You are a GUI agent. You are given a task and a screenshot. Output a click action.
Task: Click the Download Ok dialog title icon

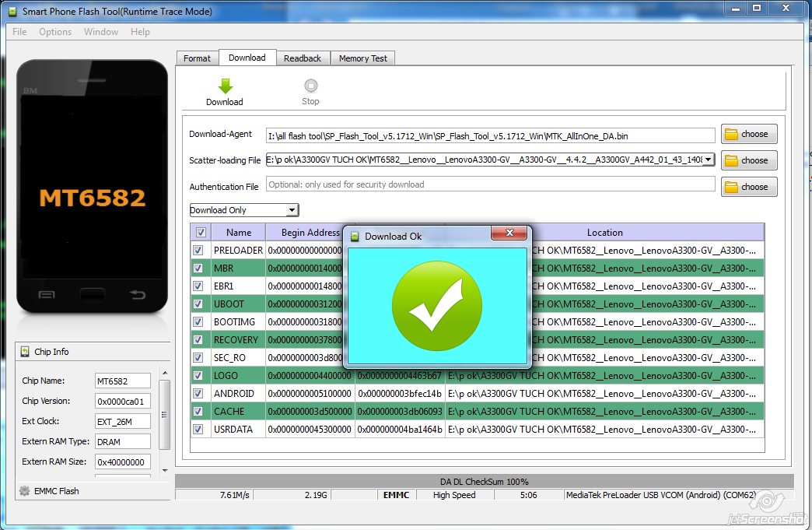[355, 237]
